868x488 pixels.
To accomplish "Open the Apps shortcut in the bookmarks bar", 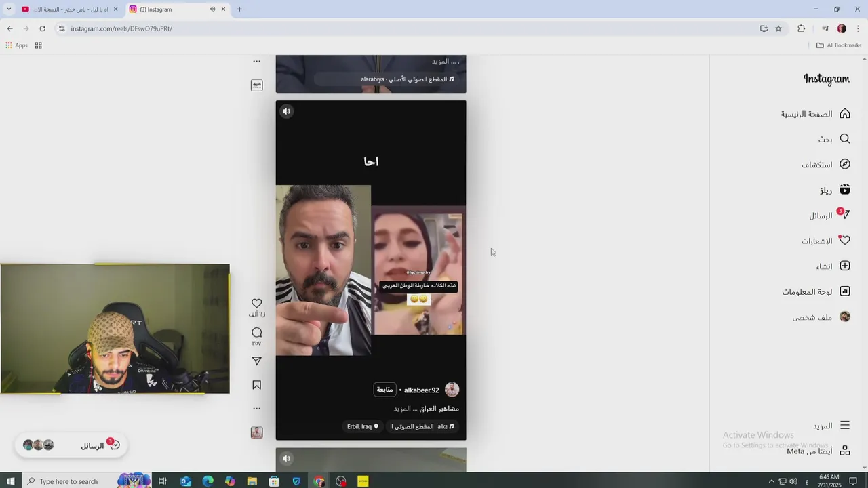I will (16, 45).
